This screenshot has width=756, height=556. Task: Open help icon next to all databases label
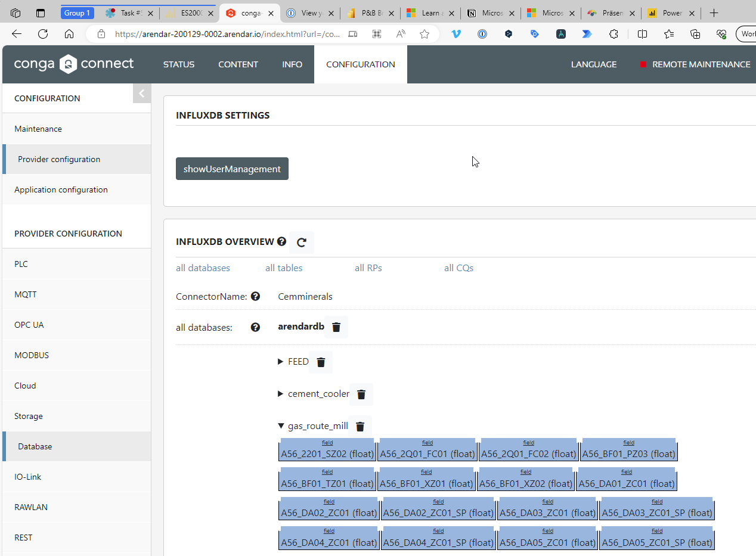tap(255, 327)
